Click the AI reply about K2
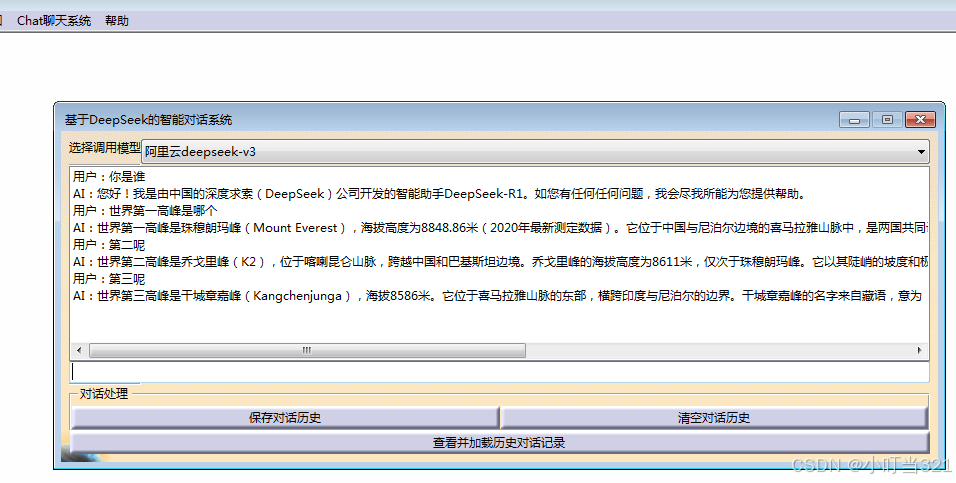The image size is (956, 483). (x=500, y=262)
